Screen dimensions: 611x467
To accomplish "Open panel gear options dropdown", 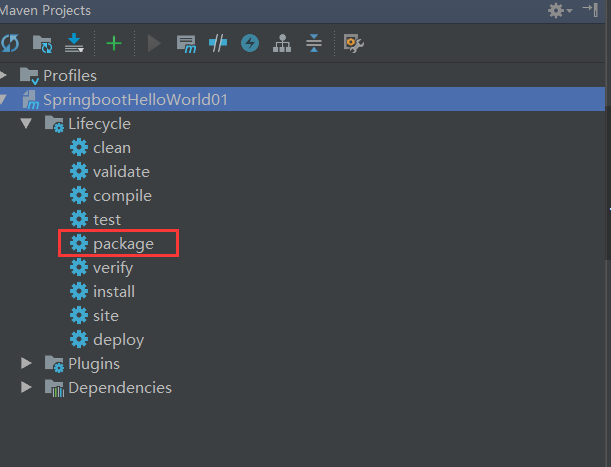I will tap(560, 11).
